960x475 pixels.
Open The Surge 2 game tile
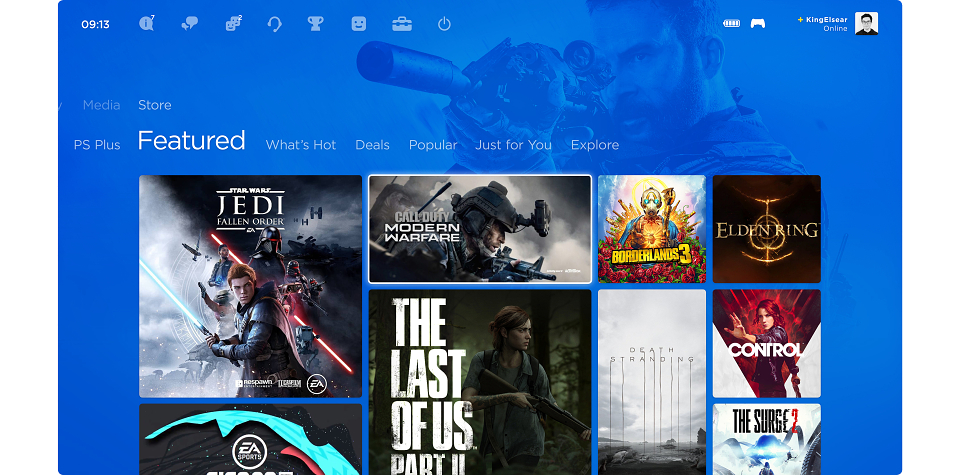767,439
